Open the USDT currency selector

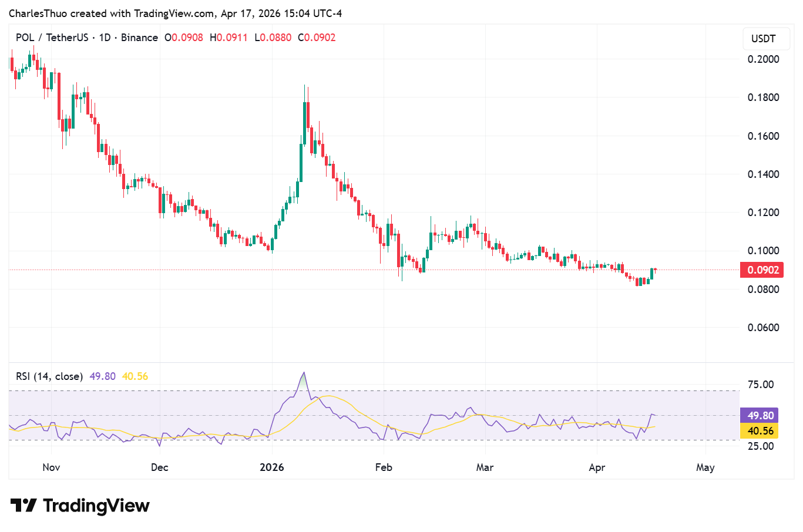763,39
